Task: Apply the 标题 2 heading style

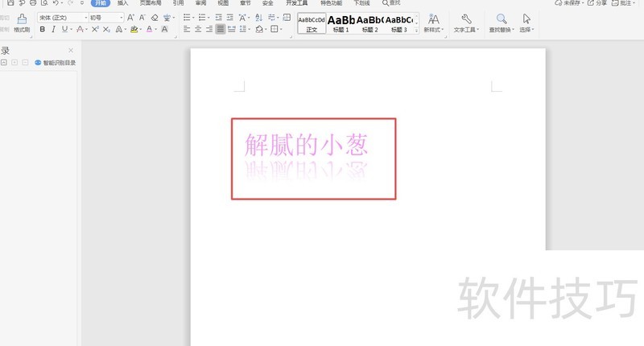Action: pyautogui.click(x=369, y=23)
